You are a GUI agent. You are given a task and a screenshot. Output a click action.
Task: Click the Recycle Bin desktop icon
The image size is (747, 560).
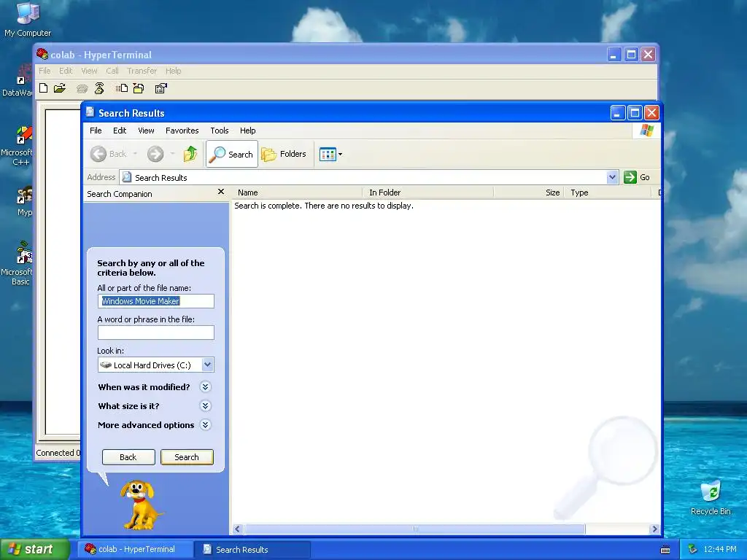pyautogui.click(x=711, y=497)
